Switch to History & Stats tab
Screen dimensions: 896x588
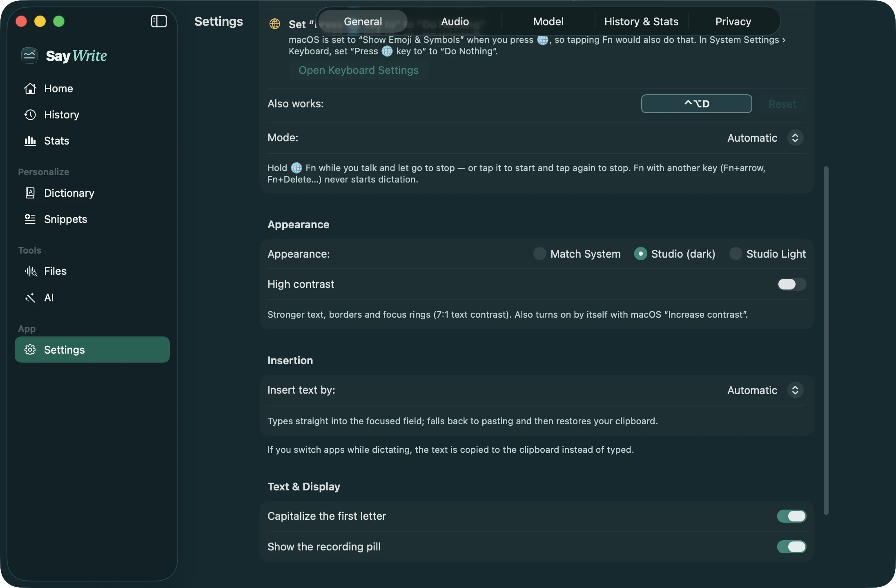click(641, 21)
